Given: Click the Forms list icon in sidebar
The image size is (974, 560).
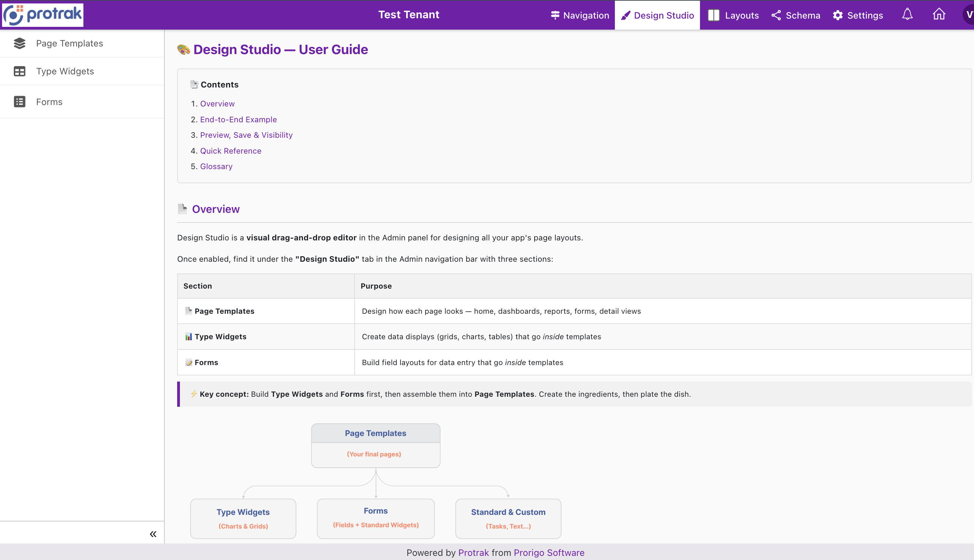Looking at the screenshot, I should coord(20,102).
